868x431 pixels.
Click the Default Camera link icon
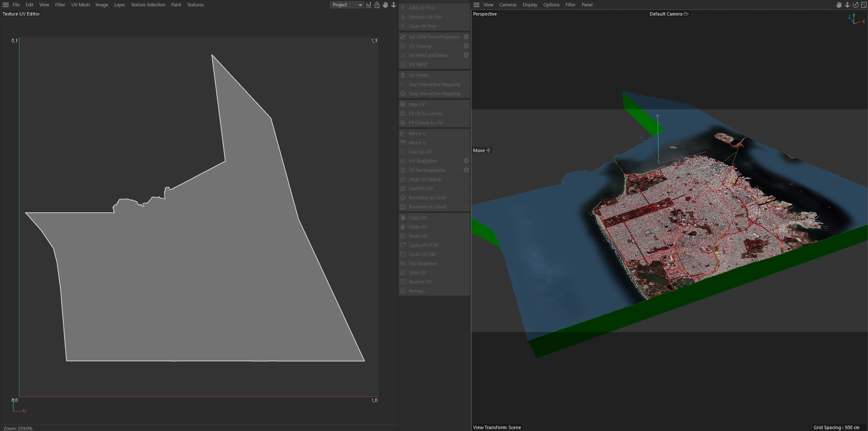click(x=686, y=14)
